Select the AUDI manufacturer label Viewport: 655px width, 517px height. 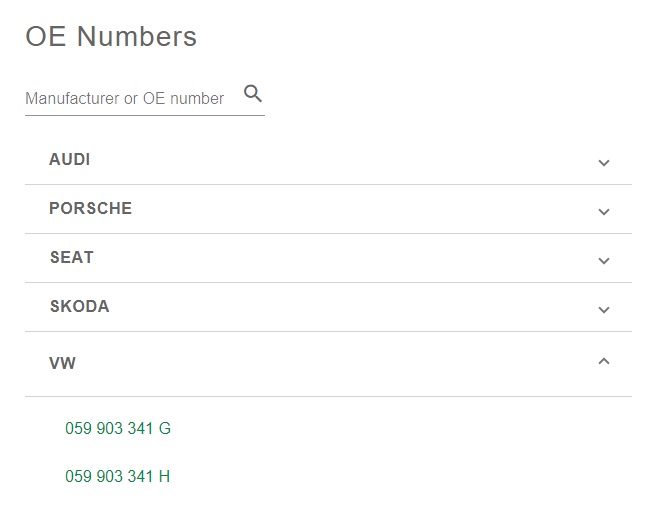coord(69,160)
